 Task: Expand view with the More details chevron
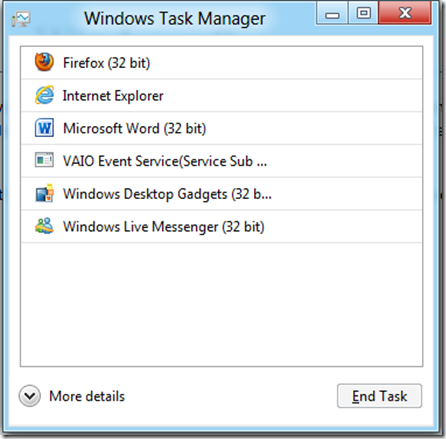(x=30, y=396)
